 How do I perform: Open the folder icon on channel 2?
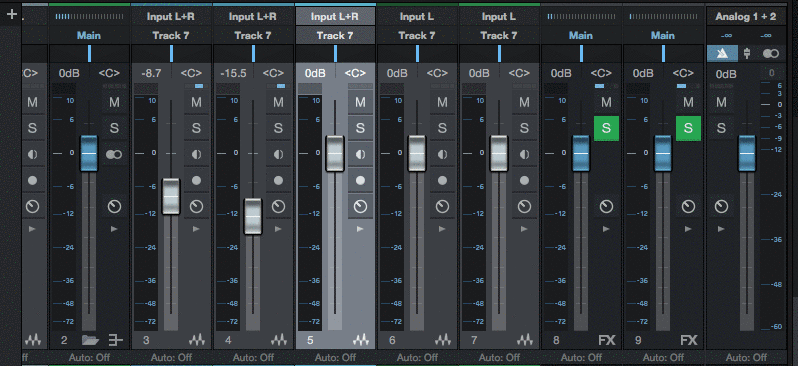(90, 340)
